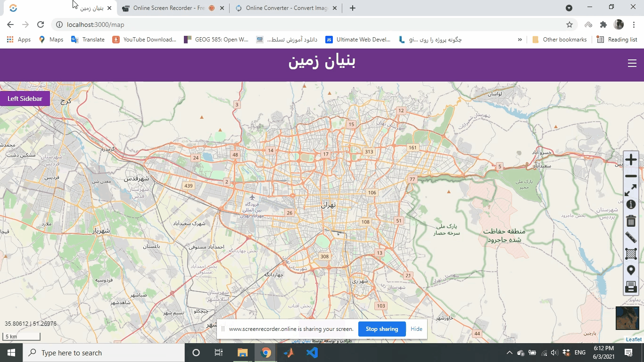Pick the location marker pin tool
644x362 pixels.
click(x=631, y=270)
